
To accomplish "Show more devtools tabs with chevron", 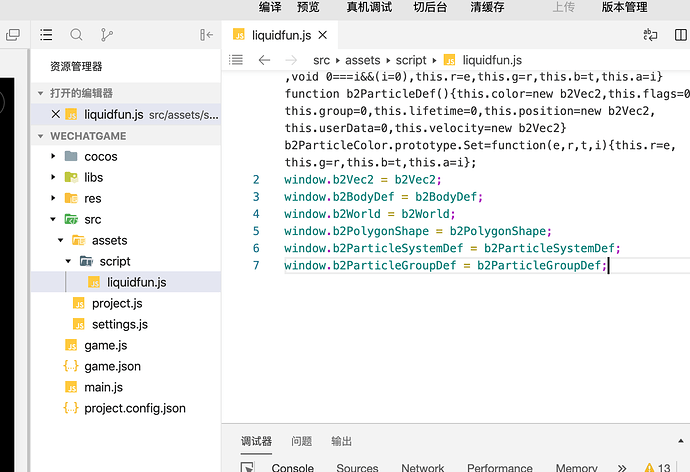I will [x=623, y=467].
